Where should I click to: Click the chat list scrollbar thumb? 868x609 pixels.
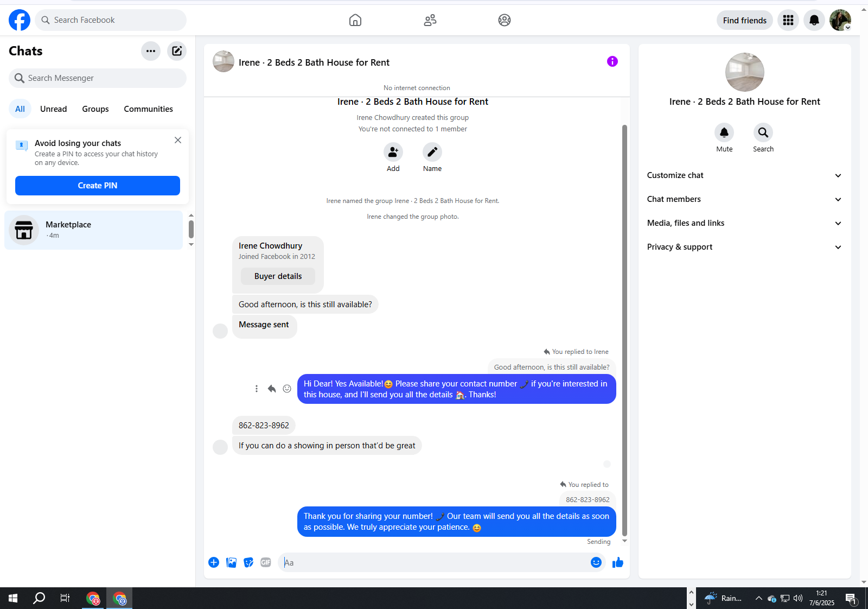(191, 229)
